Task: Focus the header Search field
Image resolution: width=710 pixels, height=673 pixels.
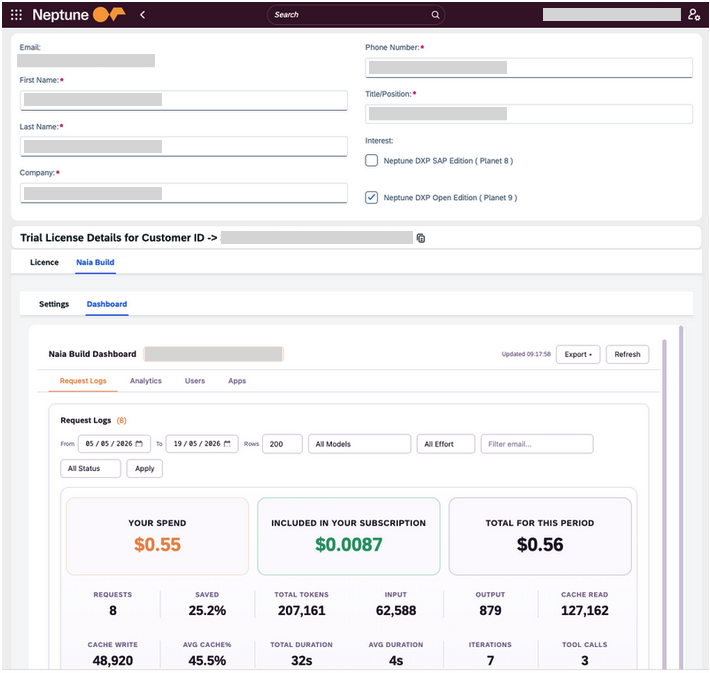Action: [x=355, y=14]
